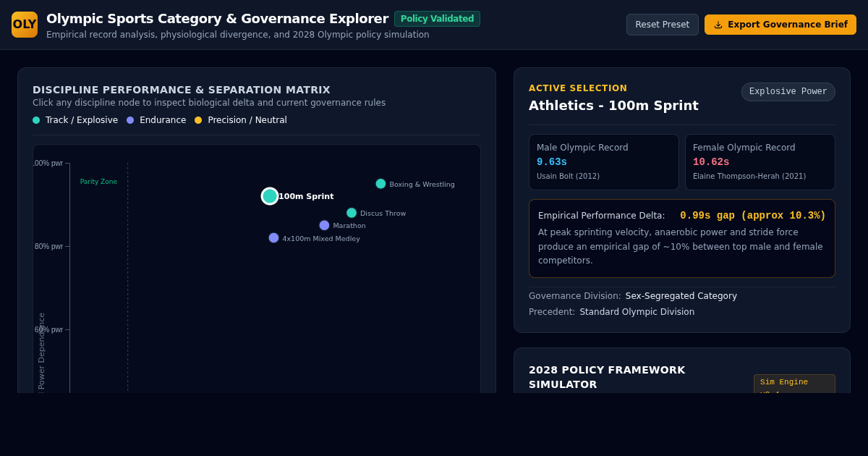Select the Boxing & Wrestling node
This screenshot has width=868, height=456.
click(x=380, y=184)
